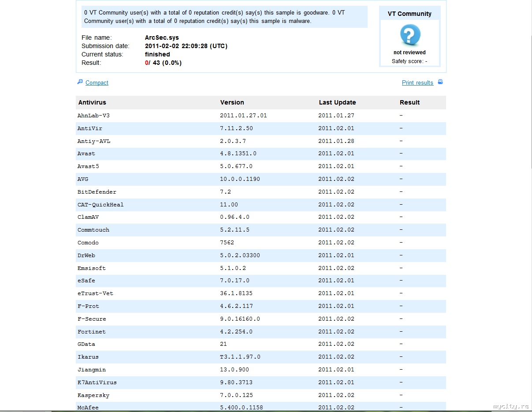532x412 pixels.
Task: Select the AhnLab-V3 row name
Action: click(93, 116)
